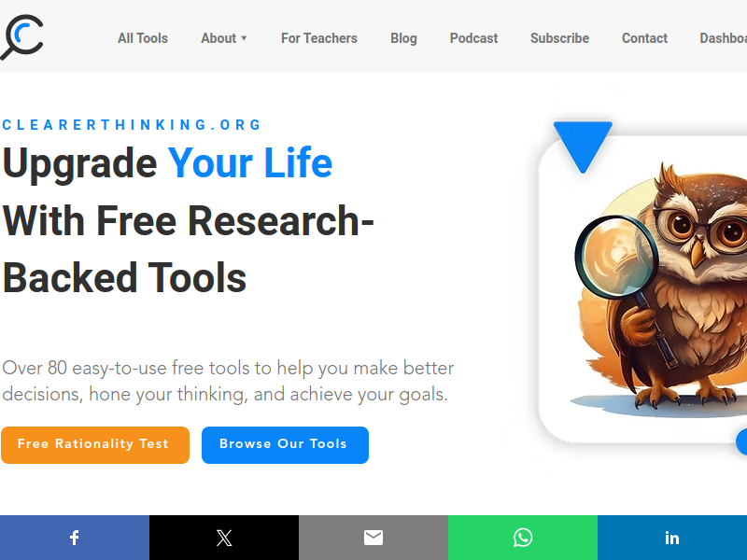Share page via X icon

pyautogui.click(x=224, y=538)
